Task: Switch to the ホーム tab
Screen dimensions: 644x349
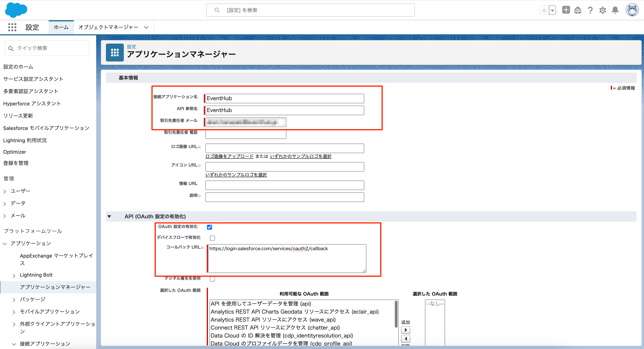Action: point(61,27)
